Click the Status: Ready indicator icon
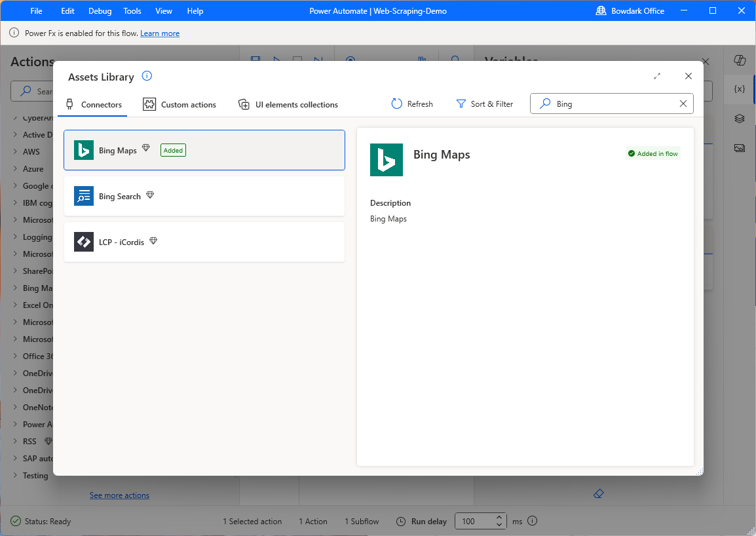 [16, 521]
